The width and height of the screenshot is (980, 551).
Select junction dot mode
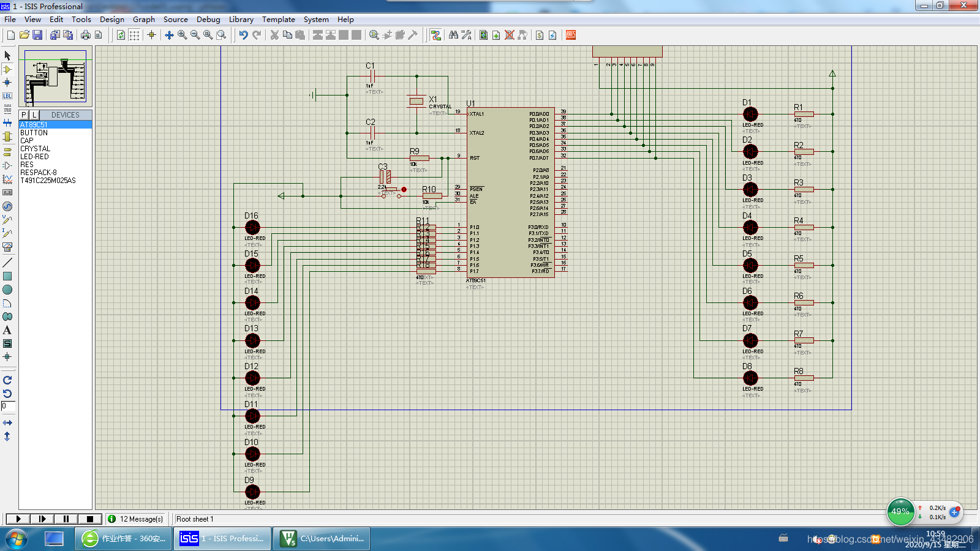click(x=7, y=83)
